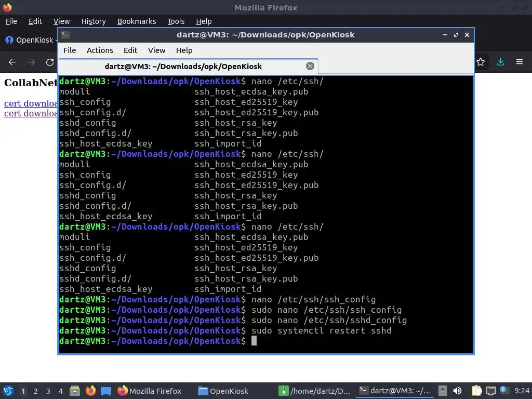Open Firefox Edit menu
The image size is (532, 399).
point(35,21)
